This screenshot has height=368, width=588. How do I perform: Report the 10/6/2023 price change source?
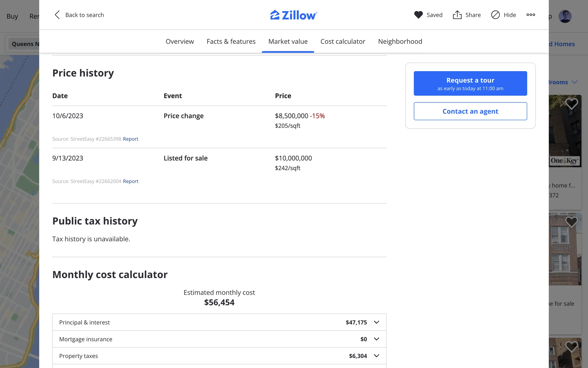(130, 139)
